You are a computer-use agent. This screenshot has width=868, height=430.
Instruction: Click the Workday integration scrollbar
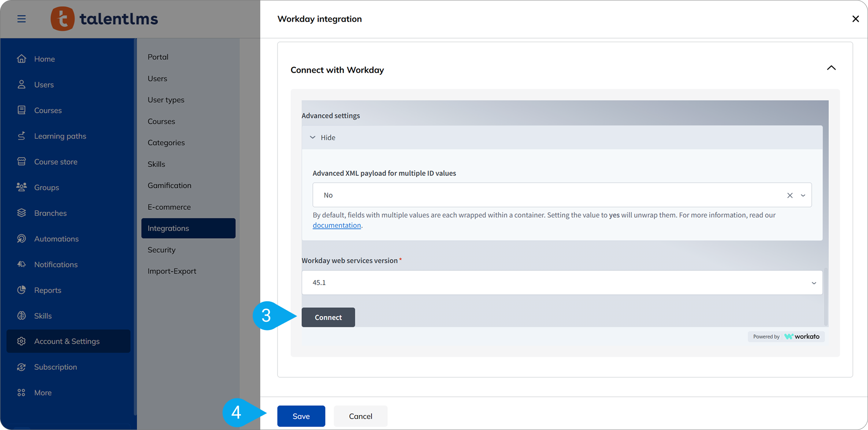coord(826,296)
